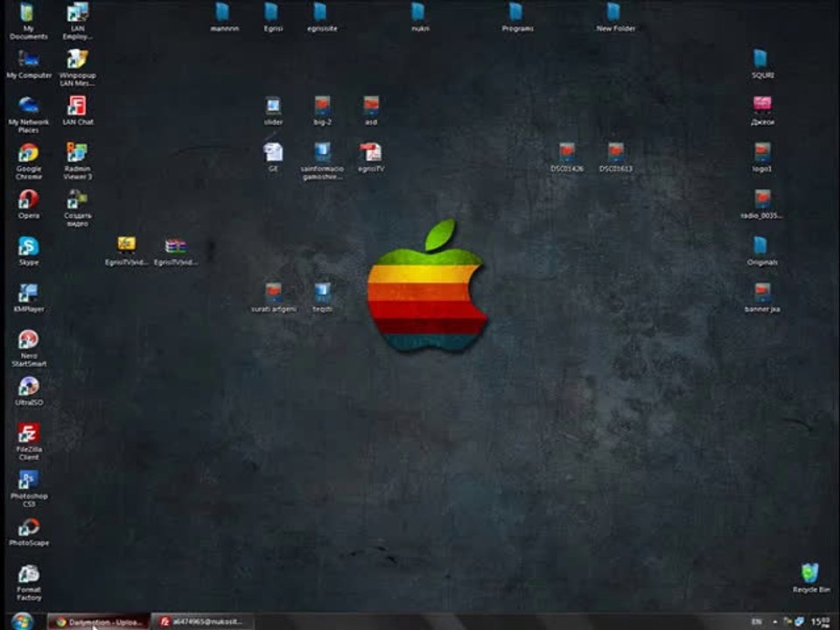Select the egrisiTV PDF file icon

tap(371, 157)
